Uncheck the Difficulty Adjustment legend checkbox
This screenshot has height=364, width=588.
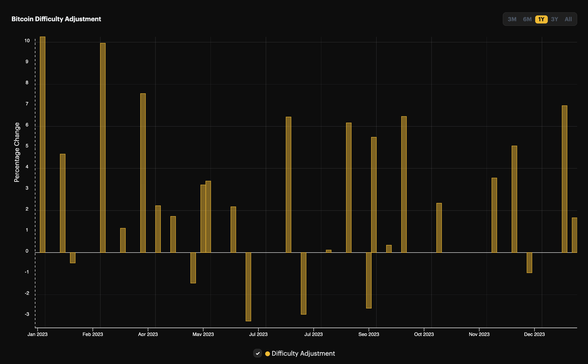click(x=258, y=353)
